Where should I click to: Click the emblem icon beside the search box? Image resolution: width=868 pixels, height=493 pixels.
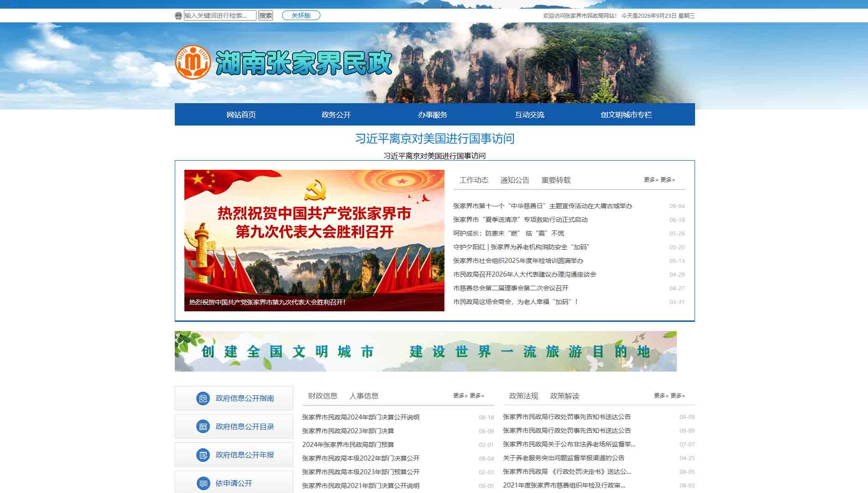[x=178, y=16]
